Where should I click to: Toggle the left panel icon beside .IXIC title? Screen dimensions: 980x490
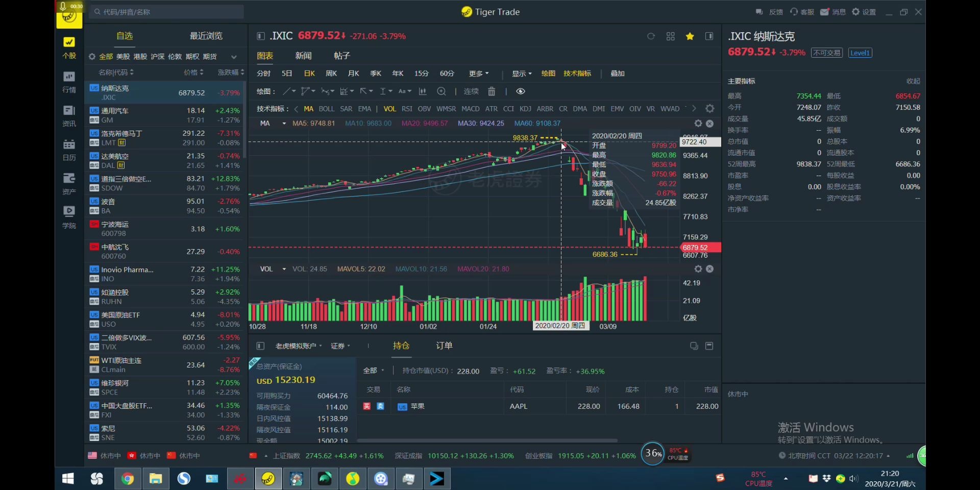click(x=261, y=36)
